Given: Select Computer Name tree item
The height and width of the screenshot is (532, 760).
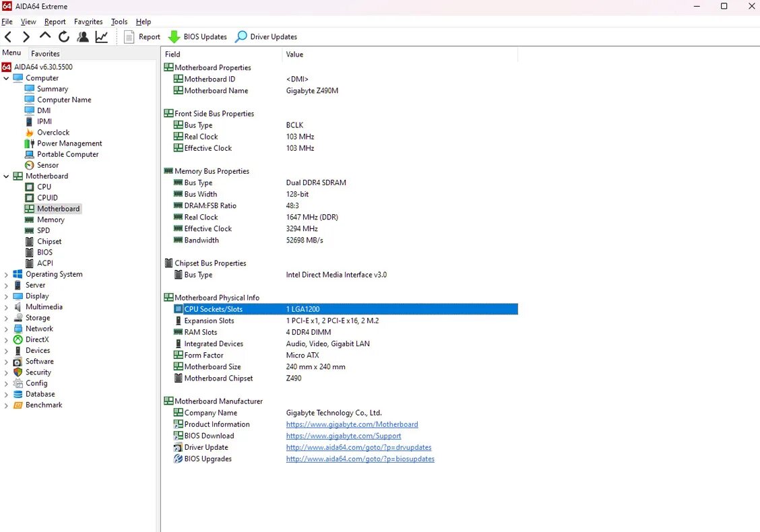Looking at the screenshot, I should coord(64,100).
